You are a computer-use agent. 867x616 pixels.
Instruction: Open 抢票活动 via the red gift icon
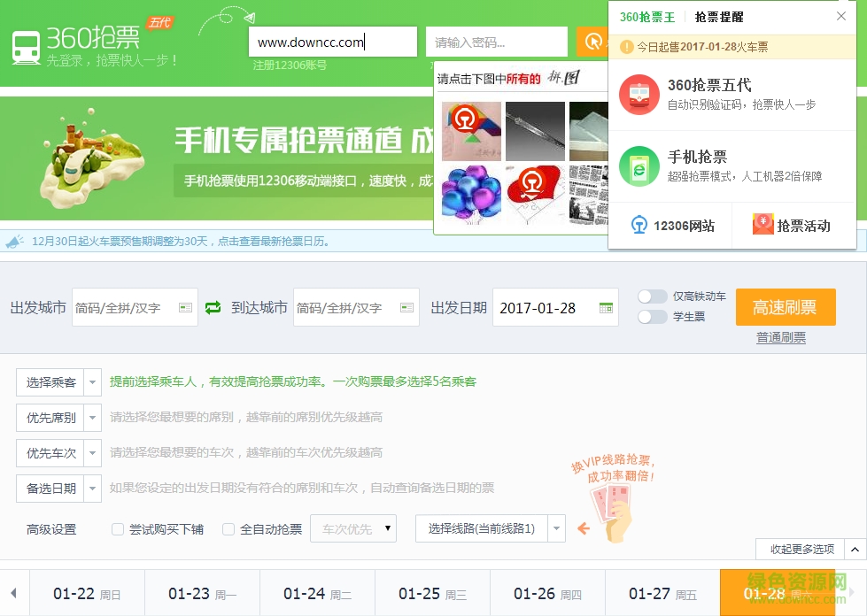(762, 225)
